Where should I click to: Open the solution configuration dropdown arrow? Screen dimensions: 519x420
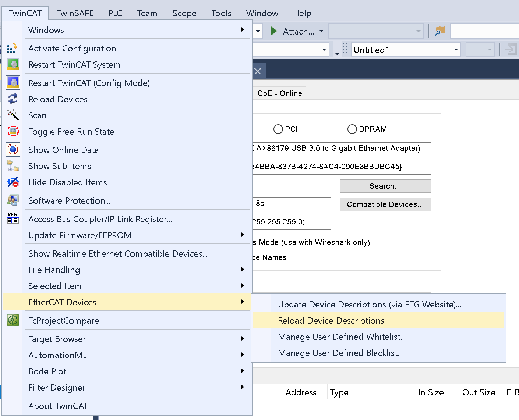pyautogui.click(x=258, y=31)
